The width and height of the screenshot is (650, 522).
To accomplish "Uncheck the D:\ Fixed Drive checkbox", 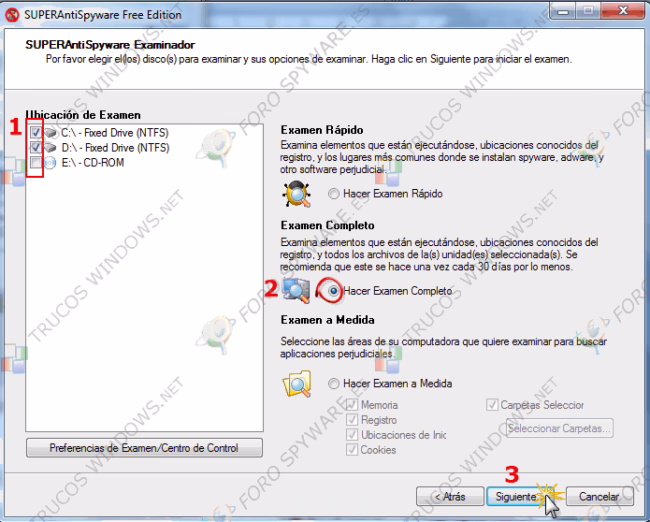I will (36, 148).
